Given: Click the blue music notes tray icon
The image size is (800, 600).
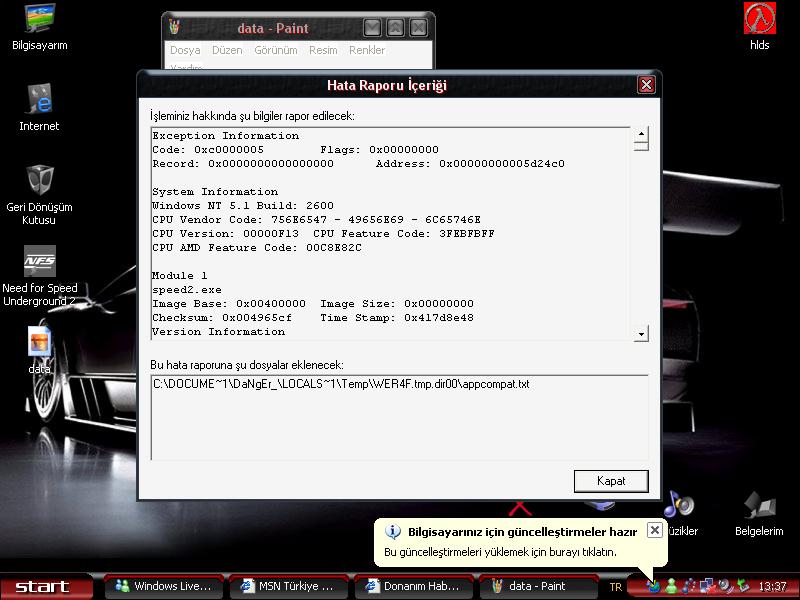Looking at the screenshot, I should (689, 586).
